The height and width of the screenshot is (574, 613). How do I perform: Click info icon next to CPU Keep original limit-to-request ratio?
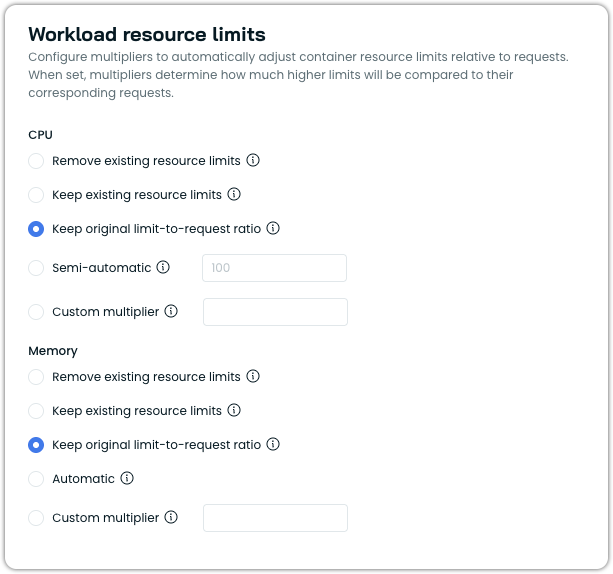[273, 228]
